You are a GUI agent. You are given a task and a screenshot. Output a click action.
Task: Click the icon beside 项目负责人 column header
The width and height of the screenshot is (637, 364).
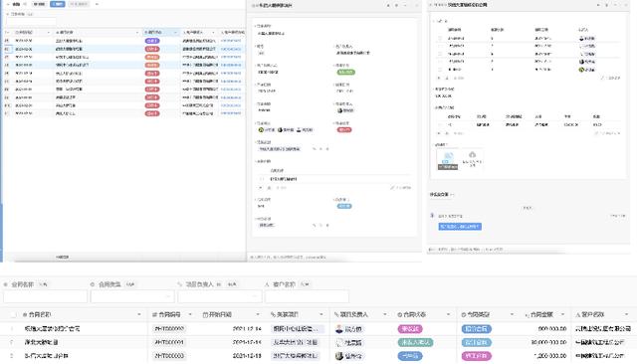tap(336, 314)
